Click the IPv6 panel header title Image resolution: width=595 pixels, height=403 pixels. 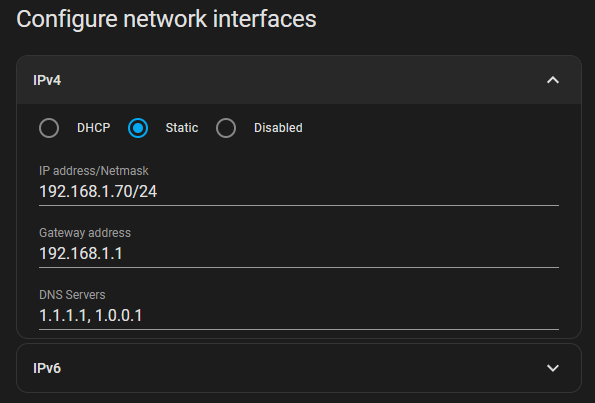pyautogui.click(x=47, y=368)
